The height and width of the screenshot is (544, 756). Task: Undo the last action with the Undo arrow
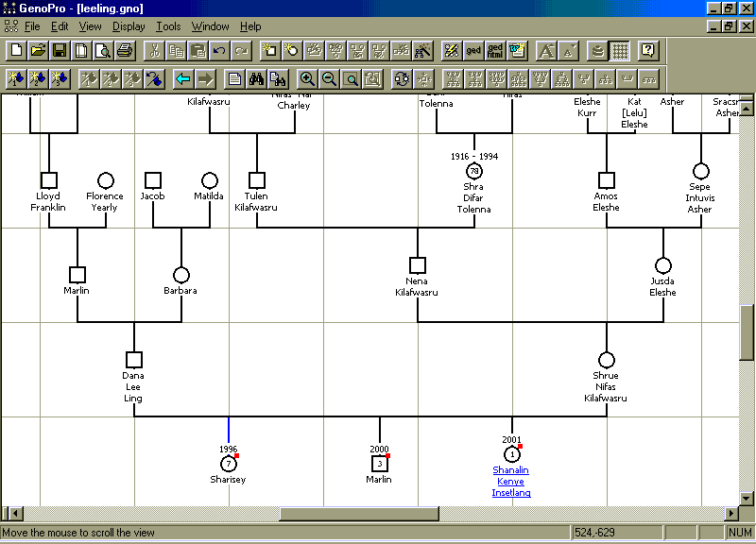[x=220, y=51]
